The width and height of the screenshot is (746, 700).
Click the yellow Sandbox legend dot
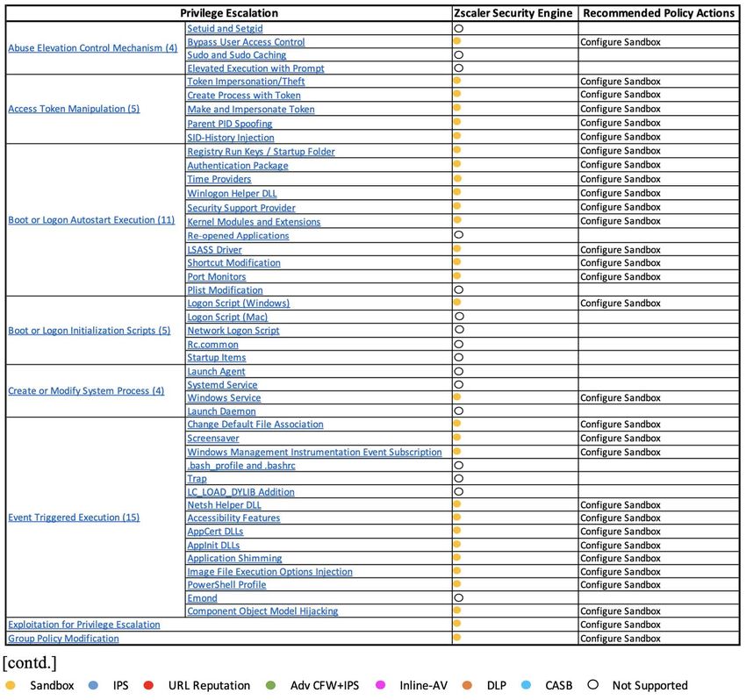coord(11,685)
